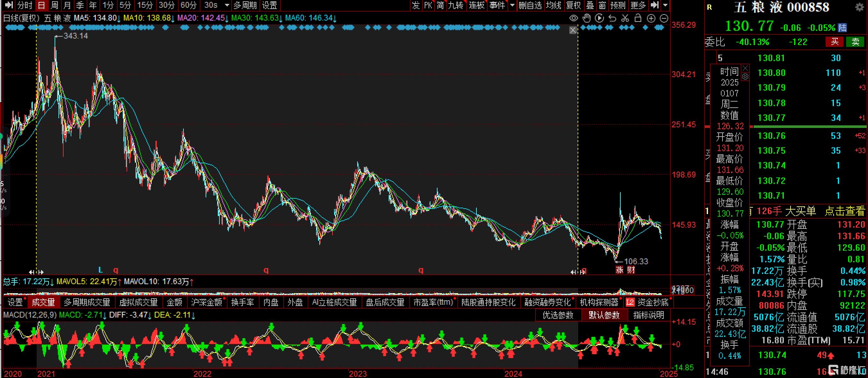Collapse left panel with arrow-bar icon
This screenshot has height=378, width=868.
(9, 5)
